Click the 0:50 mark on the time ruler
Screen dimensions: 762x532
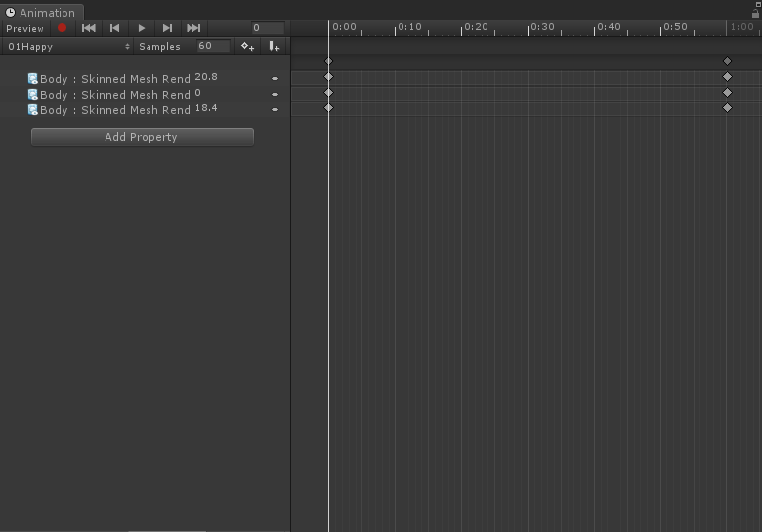coord(675,27)
